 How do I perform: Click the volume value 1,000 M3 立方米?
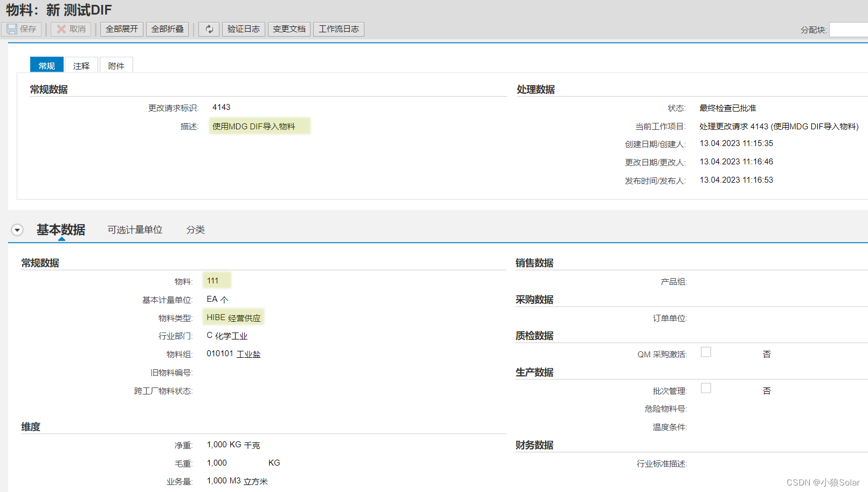(237, 481)
